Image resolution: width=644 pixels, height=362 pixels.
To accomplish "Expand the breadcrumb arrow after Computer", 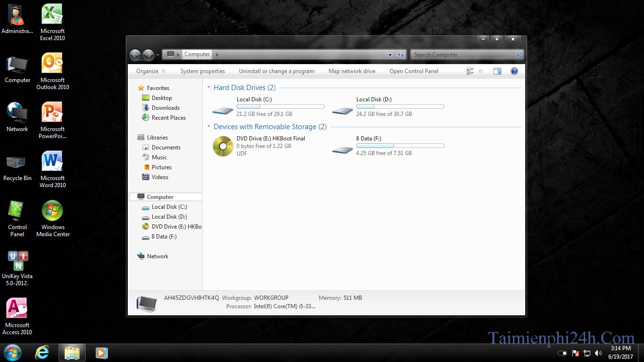I will [x=217, y=55].
